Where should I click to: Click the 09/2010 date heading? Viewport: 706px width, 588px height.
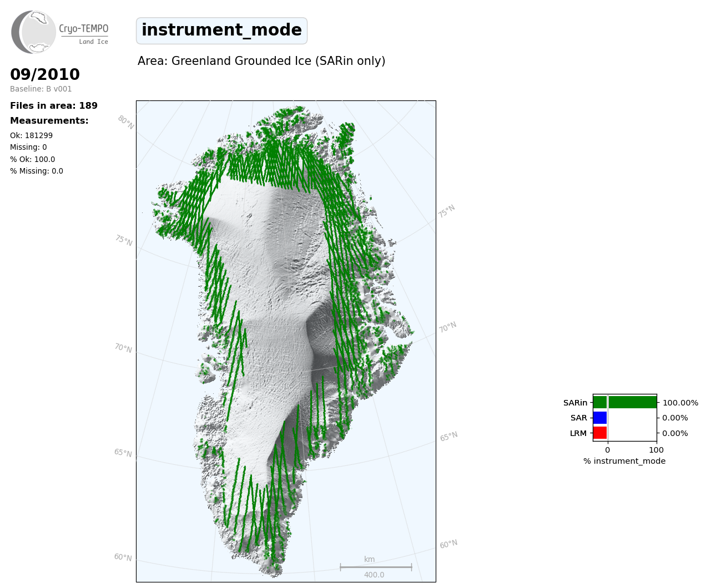(45, 74)
